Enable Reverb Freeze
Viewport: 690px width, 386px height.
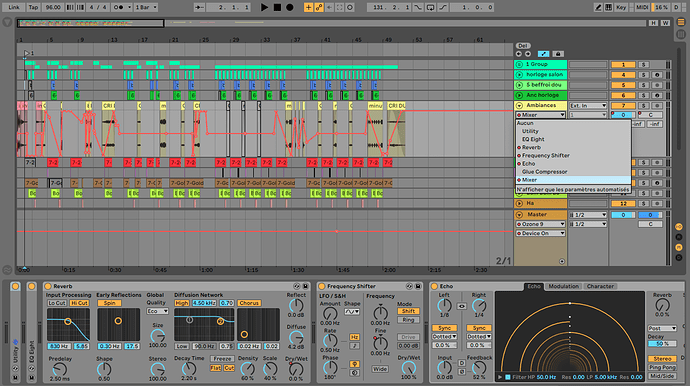222,359
